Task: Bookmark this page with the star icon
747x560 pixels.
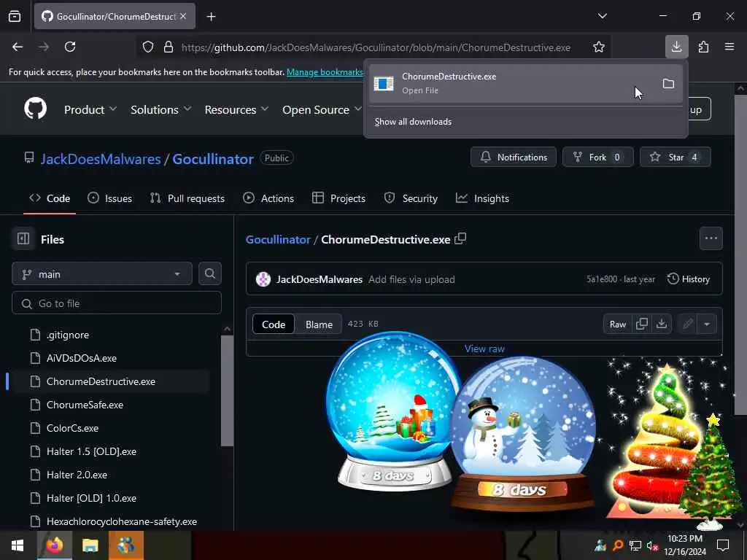Action: tap(599, 47)
